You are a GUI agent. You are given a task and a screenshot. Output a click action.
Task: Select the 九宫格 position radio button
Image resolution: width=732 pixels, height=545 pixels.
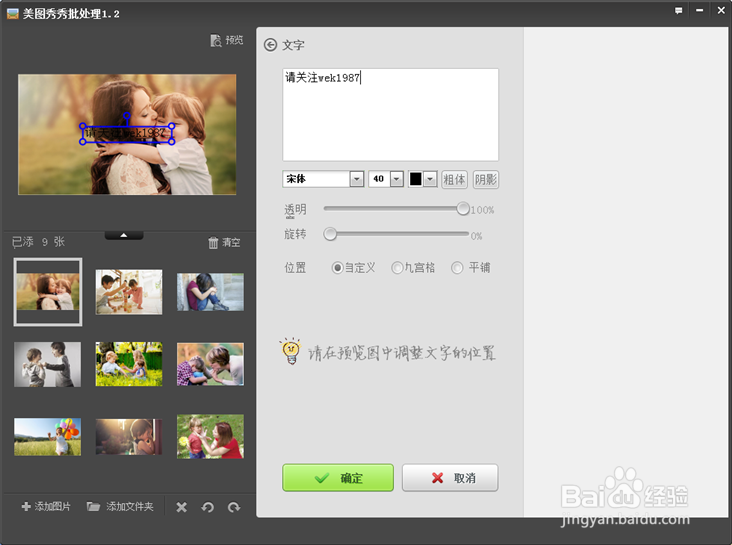point(397,268)
